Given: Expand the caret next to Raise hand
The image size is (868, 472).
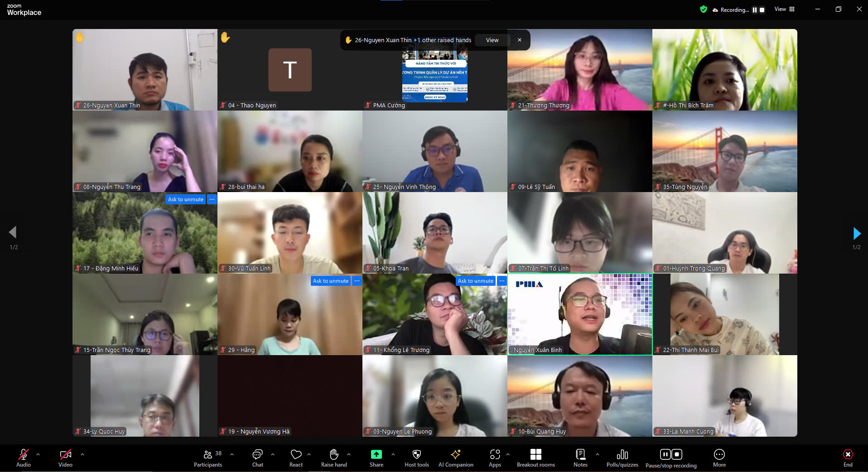Looking at the screenshot, I should coord(349,454).
